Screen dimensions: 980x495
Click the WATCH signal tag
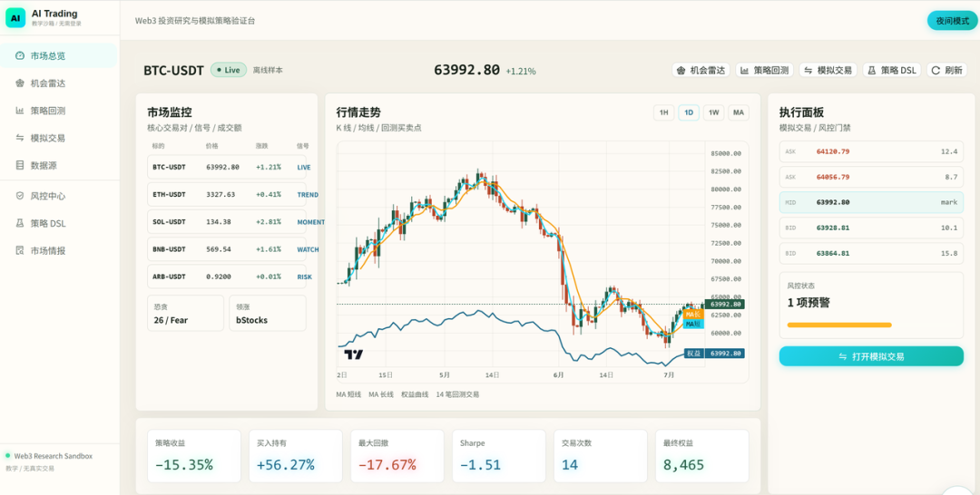click(309, 249)
